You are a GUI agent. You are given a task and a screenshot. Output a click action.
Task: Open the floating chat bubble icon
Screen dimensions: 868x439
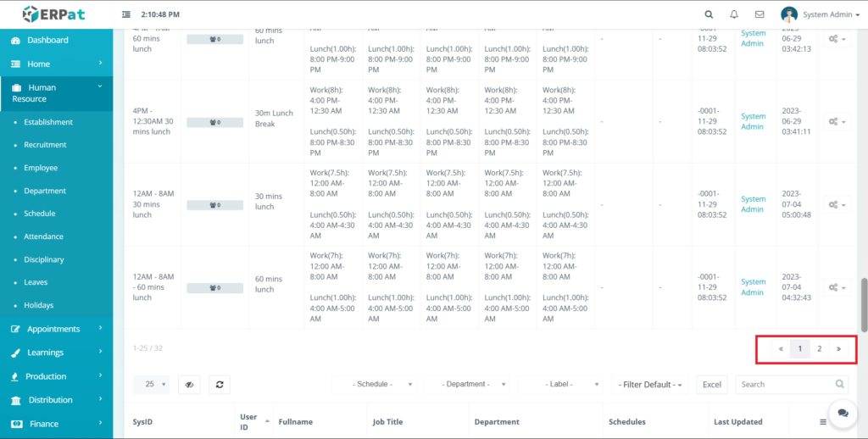pyautogui.click(x=843, y=413)
